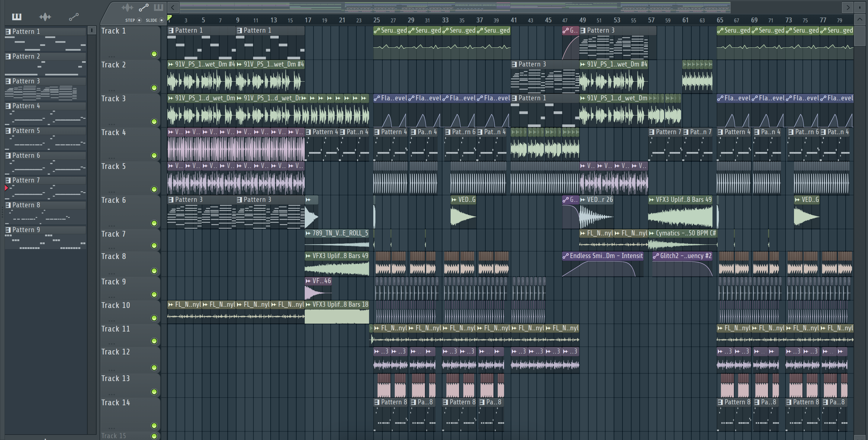Mute Track 1 with its green switch
The image size is (868, 440).
(154, 54)
